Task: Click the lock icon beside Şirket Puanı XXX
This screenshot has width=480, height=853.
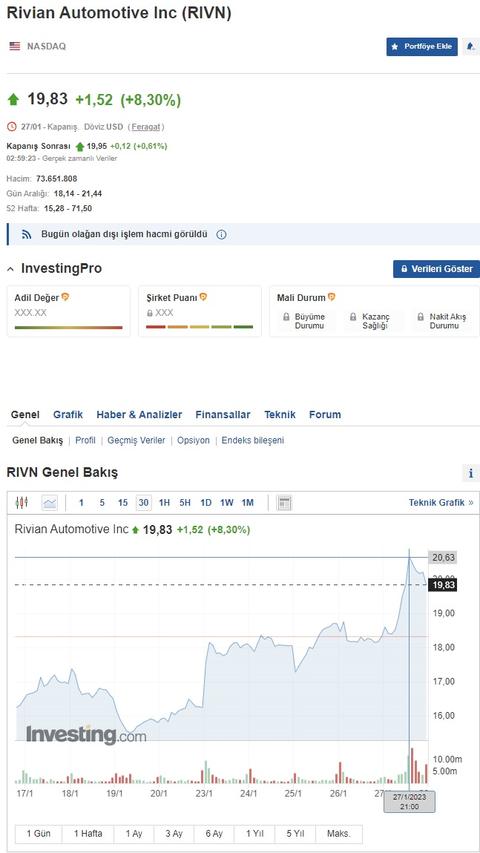Action: point(150,313)
